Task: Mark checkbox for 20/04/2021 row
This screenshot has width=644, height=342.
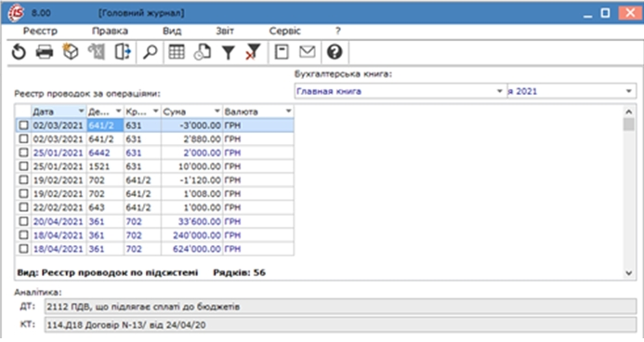Action: 23,221
